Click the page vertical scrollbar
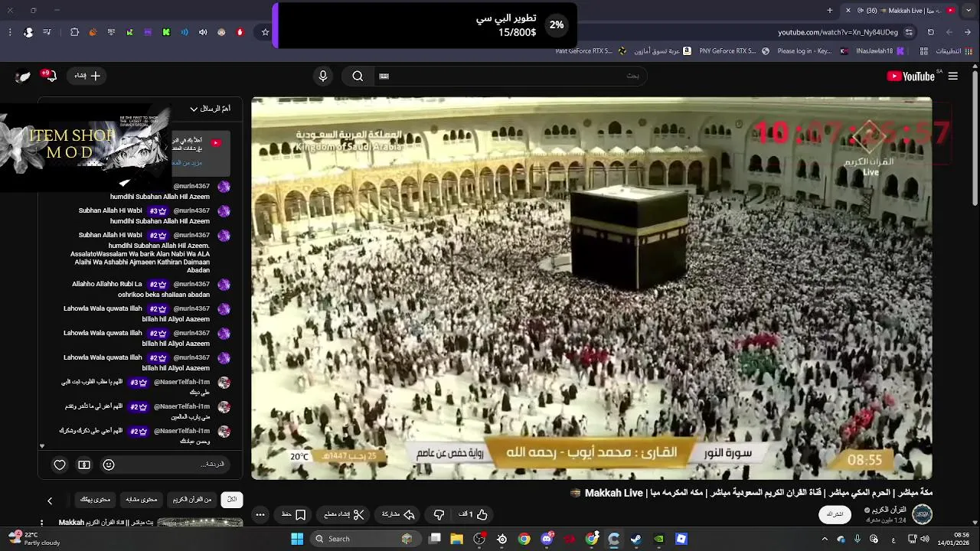 (x=975, y=138)
